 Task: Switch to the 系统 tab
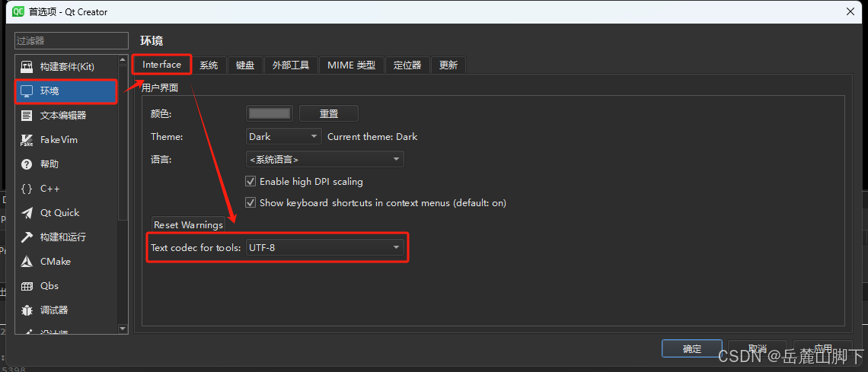click(209, 65)
